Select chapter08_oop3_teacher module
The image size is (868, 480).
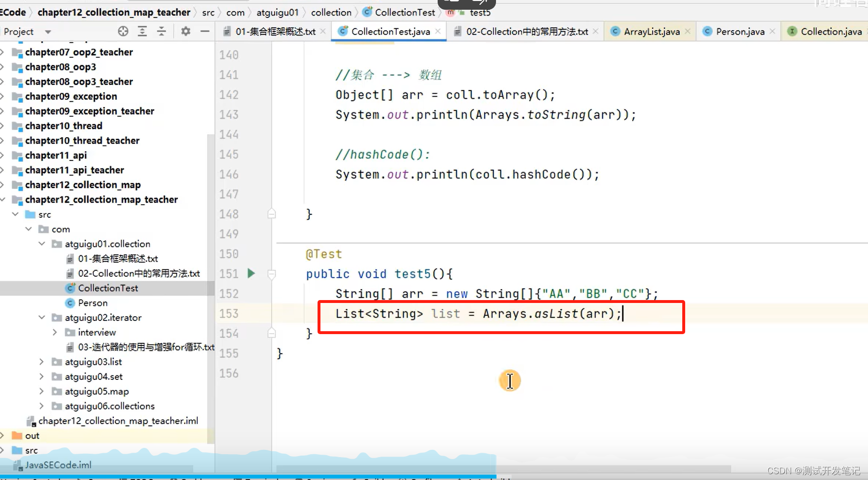[x=79, y=81]
